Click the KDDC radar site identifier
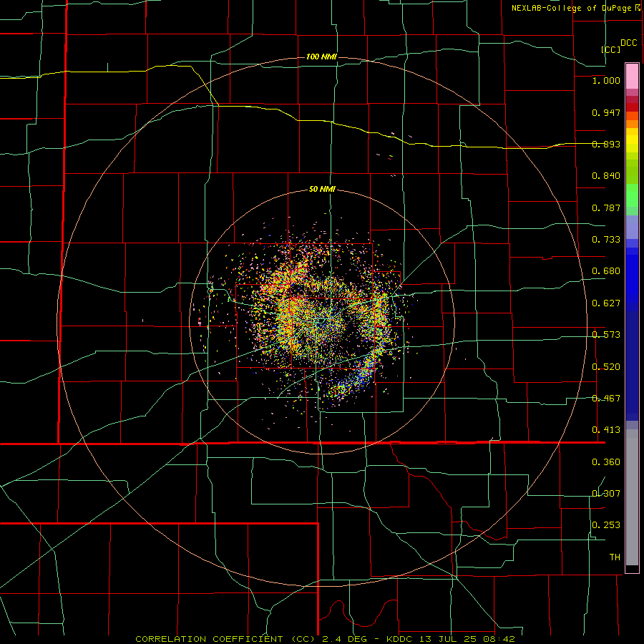 (x=400, y=639)
